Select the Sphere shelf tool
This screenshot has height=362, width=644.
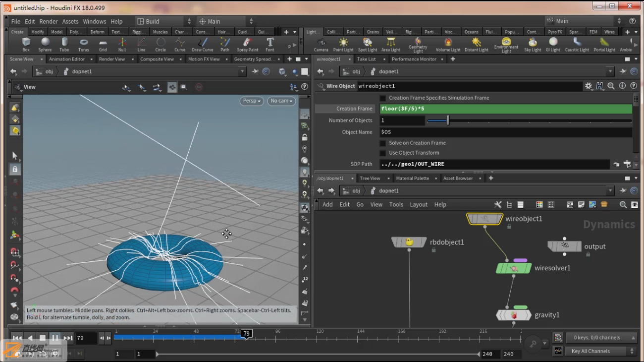[45, 45]
